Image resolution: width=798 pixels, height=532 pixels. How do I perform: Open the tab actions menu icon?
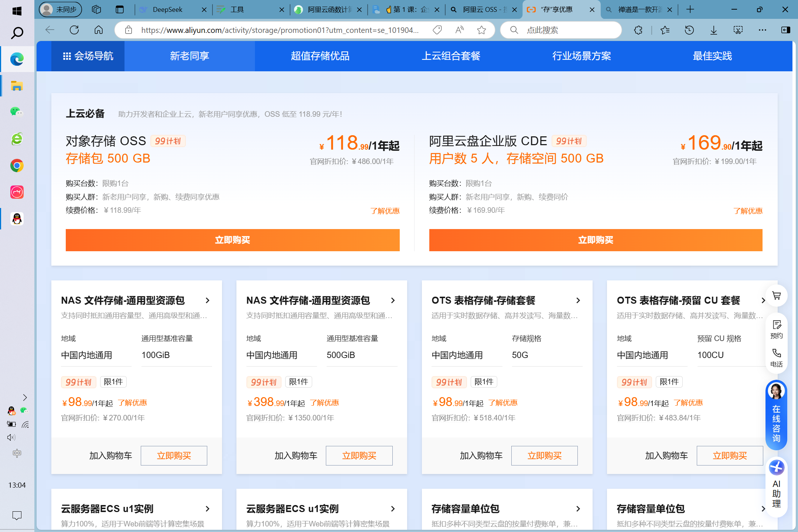click(120, 10)
